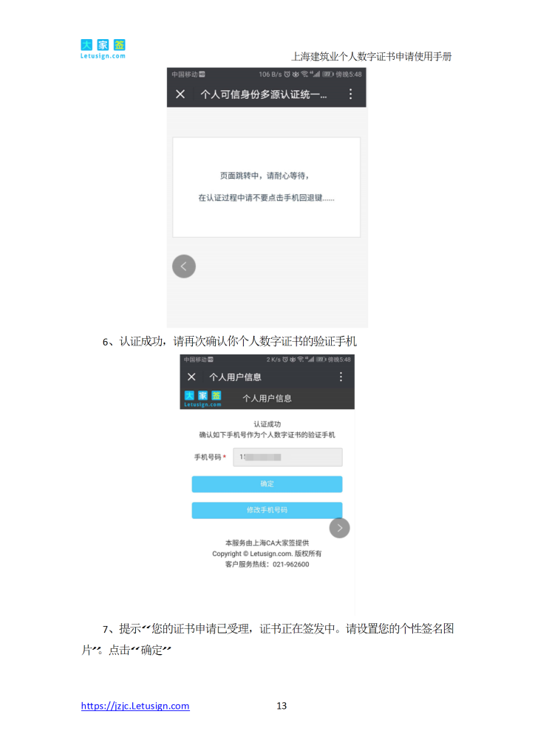Close the 个人可信身份多源认证 page with X
The height and width of the screenshot is (756, 535).
(x=180, y=94)
